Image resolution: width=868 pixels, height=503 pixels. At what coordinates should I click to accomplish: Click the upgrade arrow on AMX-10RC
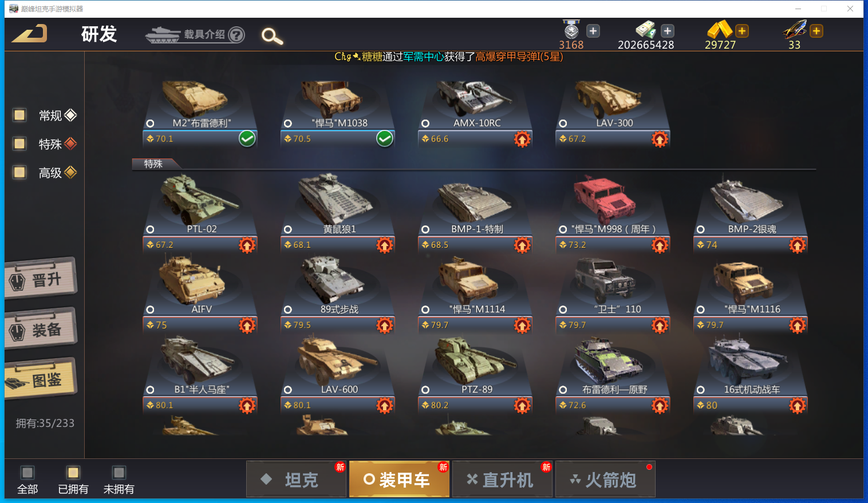click(522, 139)
